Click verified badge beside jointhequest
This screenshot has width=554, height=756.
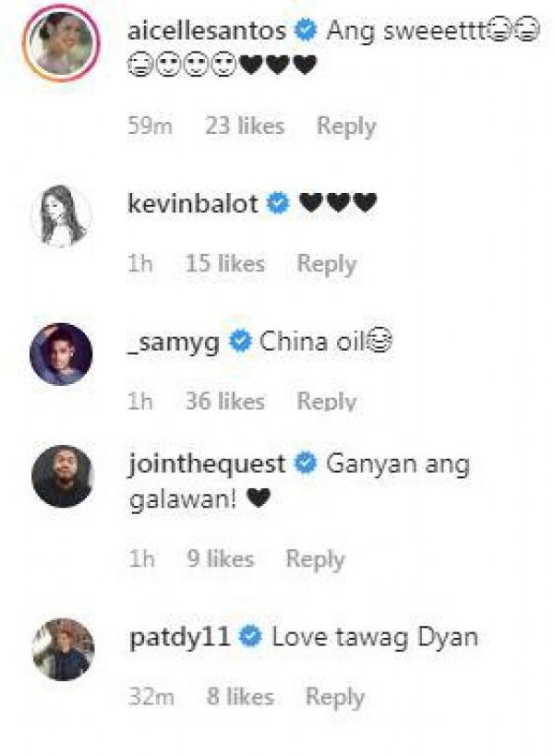(x=306, y=463)
